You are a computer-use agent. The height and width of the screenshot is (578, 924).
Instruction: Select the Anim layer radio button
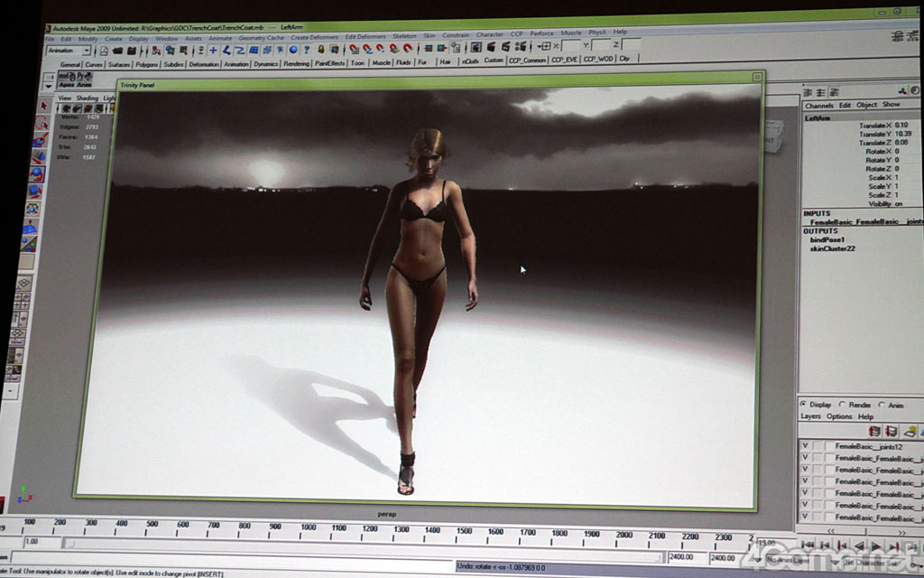point(880,406)
